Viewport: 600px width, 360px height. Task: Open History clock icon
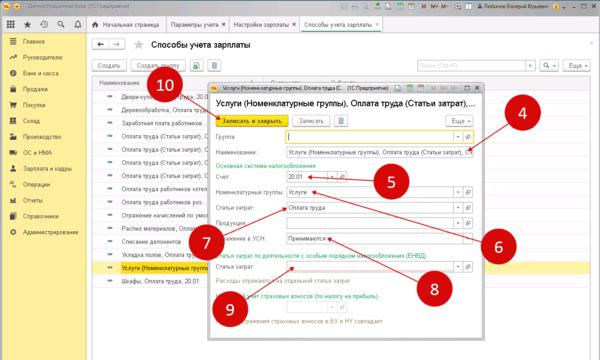[x=44, y=24]
